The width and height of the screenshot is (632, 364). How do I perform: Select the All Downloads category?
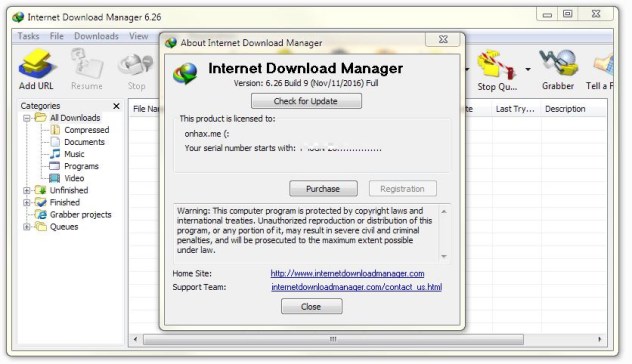pyautogui.click(x=75, y=118)
